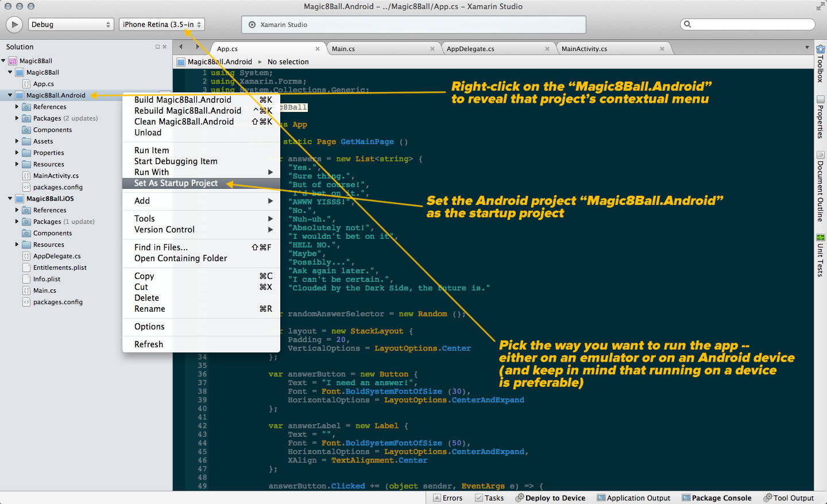Click the Magic8Ball solution icon
827x504 pixels.
click(13, 61)
